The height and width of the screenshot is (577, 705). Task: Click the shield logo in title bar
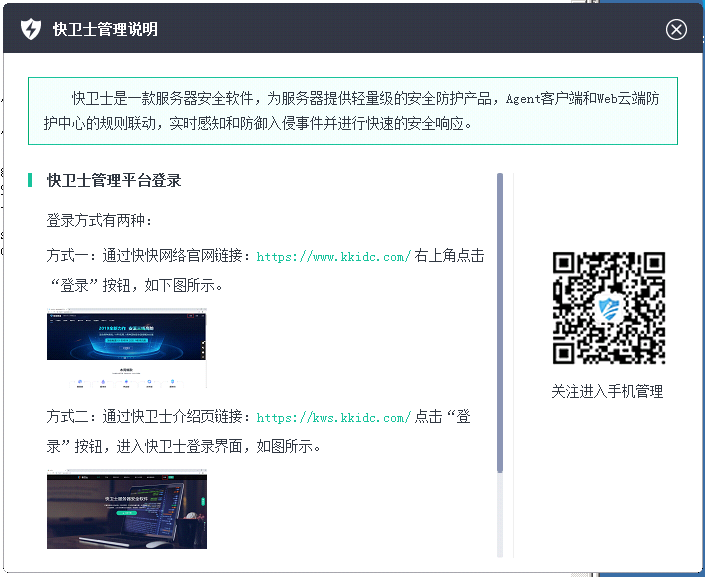pos(31,29)
